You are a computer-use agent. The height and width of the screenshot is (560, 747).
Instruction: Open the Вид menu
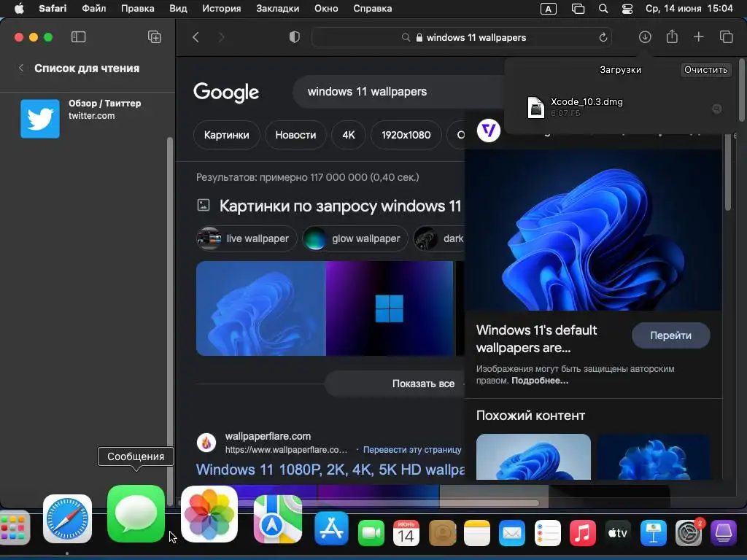(178, 9)
